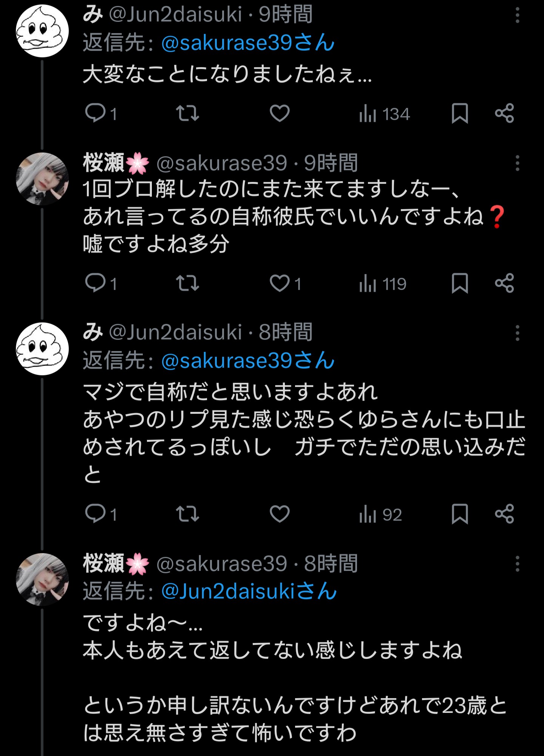
Task: Open the @Jun2daisuki mention link
Action: tap(249, 591)
